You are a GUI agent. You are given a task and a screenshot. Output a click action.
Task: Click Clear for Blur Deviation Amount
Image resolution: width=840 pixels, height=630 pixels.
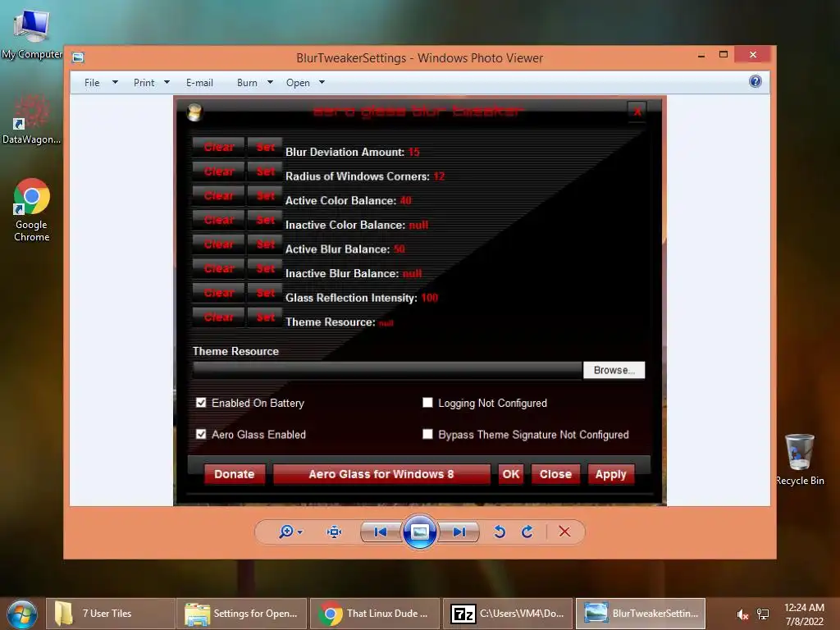click(218, 147)
